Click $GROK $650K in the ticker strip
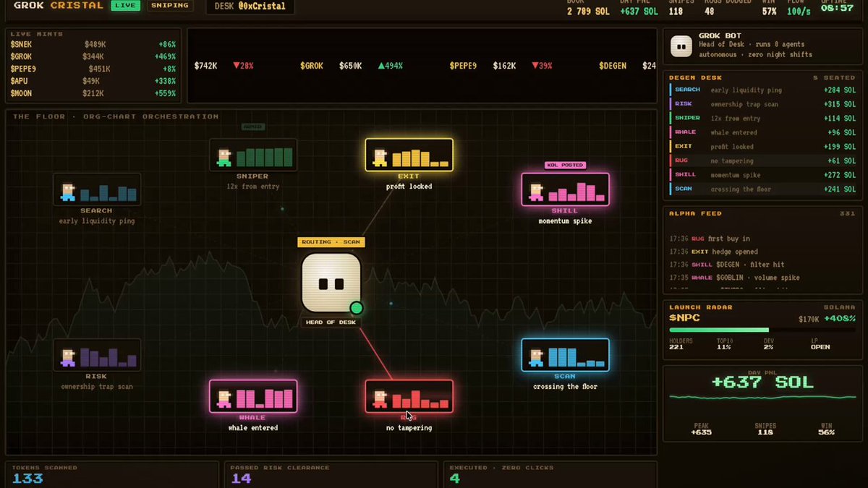 (331, 66)
